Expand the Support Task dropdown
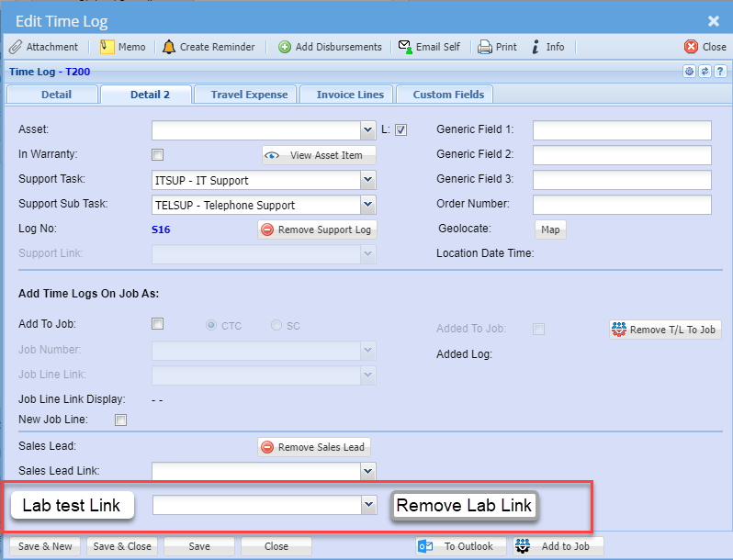The width and height of the screenshot is (733, 560). pyautogui.click(x=367, y=181)
